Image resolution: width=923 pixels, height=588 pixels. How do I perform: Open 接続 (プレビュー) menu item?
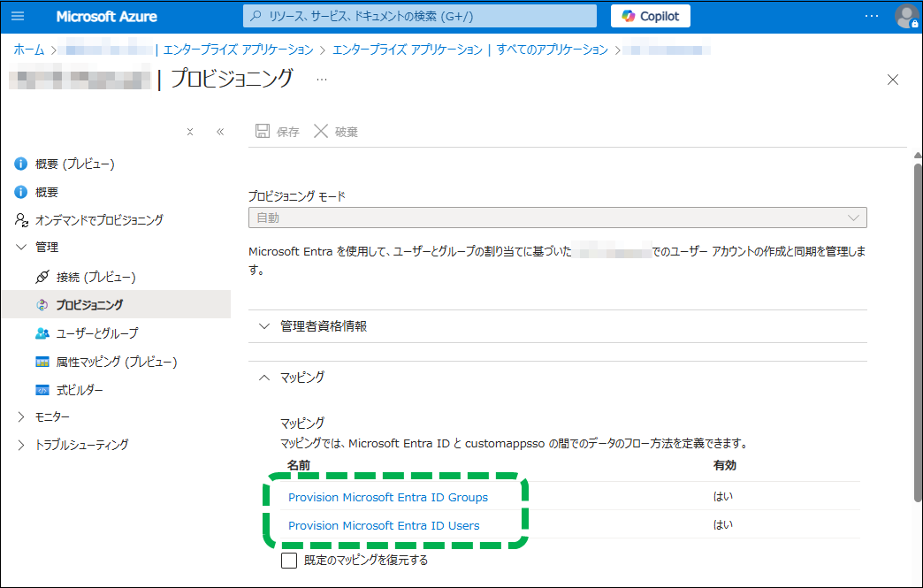pyautogui.click(x=96, y=277)
